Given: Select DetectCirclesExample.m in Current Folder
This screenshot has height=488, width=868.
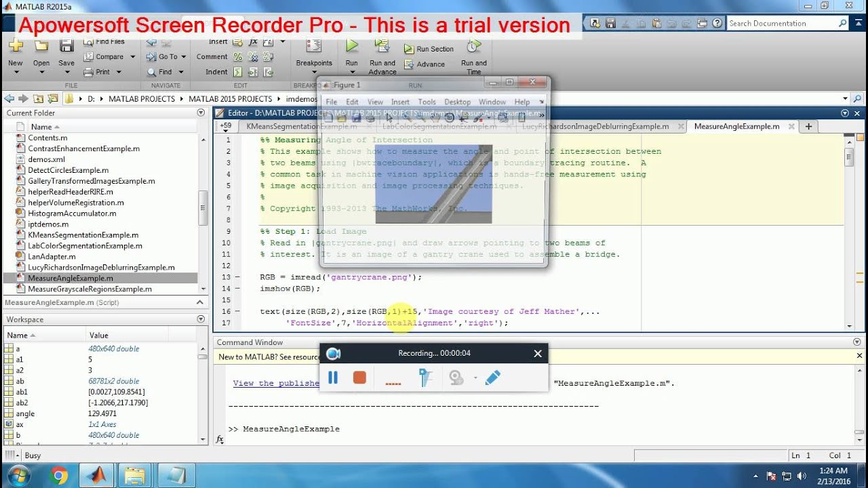Looking at the screenshot, I should (x=68, y=170).
